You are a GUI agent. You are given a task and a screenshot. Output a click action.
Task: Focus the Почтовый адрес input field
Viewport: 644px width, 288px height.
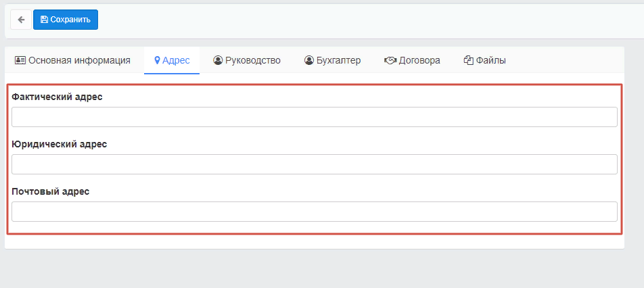pos(315,212)
